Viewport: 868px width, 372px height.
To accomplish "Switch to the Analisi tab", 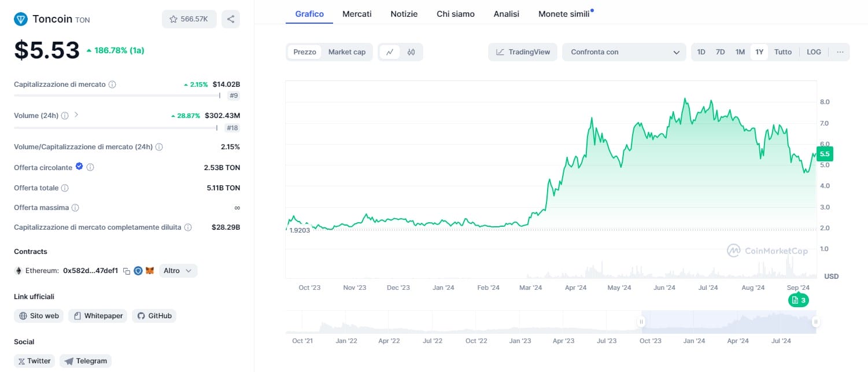I will tap(507, 14).
